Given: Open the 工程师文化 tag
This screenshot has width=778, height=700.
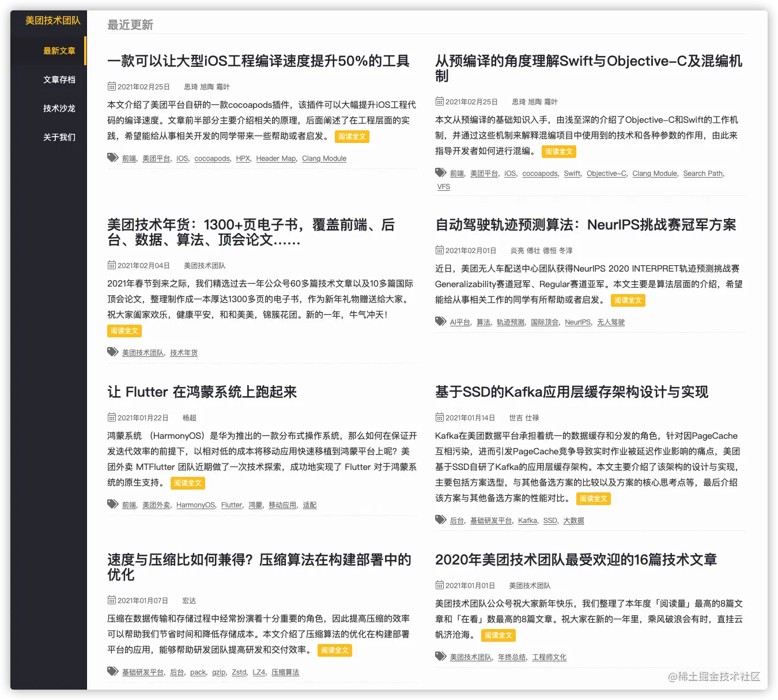Looking at the screenshot, I should [x=549, y=657].
